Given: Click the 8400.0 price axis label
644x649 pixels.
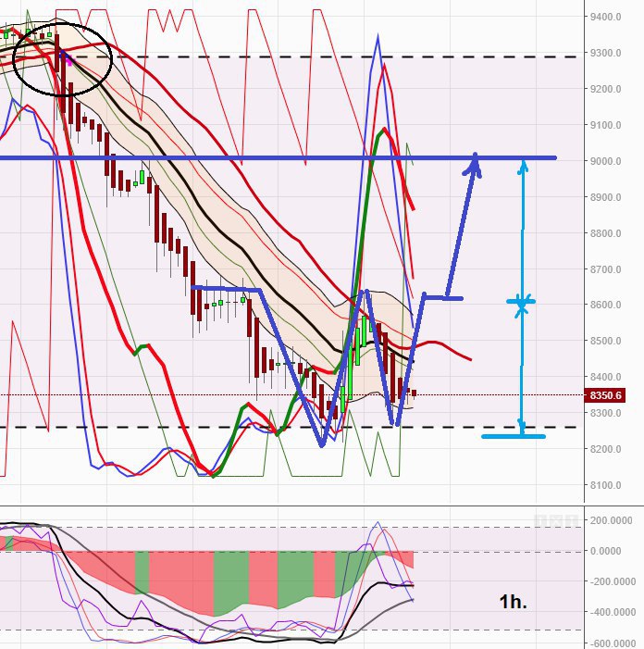Looking at the screenshot, I should pos(605,377).
